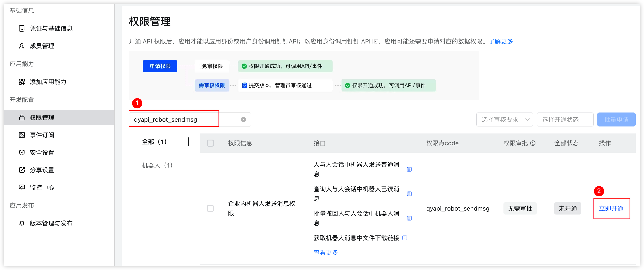Check the 企业内机器人发送消息权限 row checkbox

coord(210,208)
